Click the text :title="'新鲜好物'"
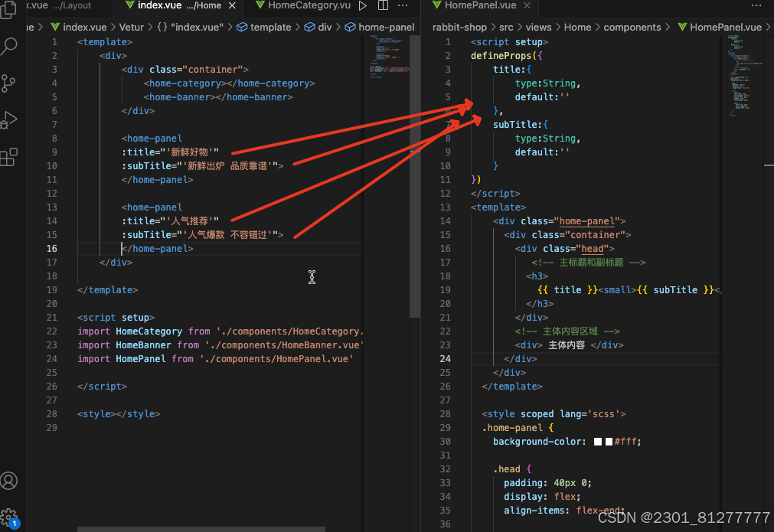The height and width of the screenshot is (532, 774). [170, 152]
